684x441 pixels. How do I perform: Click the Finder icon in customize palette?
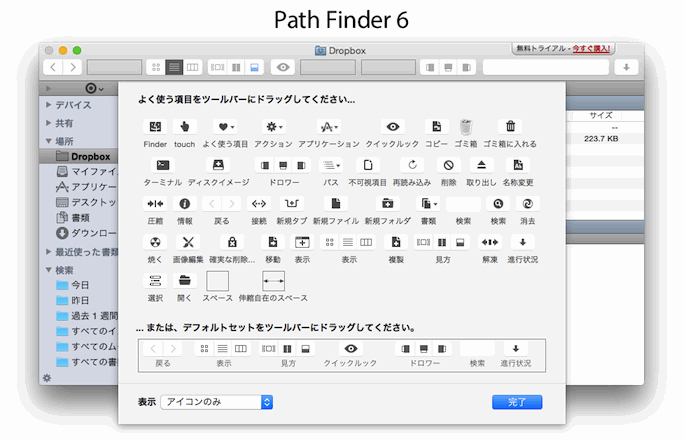(x=155, y=127)
